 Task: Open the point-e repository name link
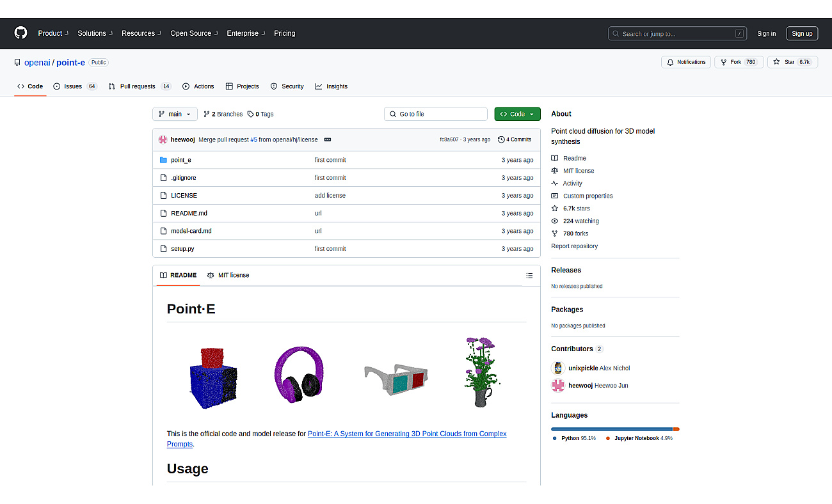70,63
